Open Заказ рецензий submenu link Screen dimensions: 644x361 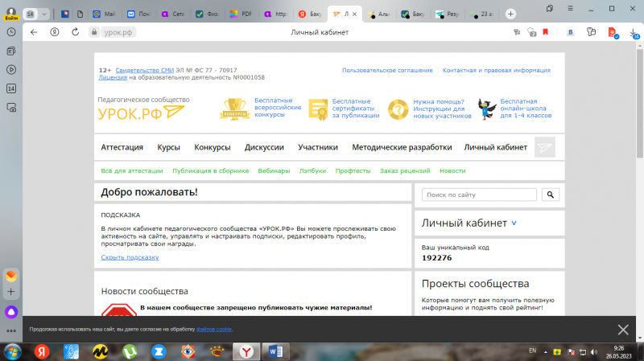click(x=405, y=170)
